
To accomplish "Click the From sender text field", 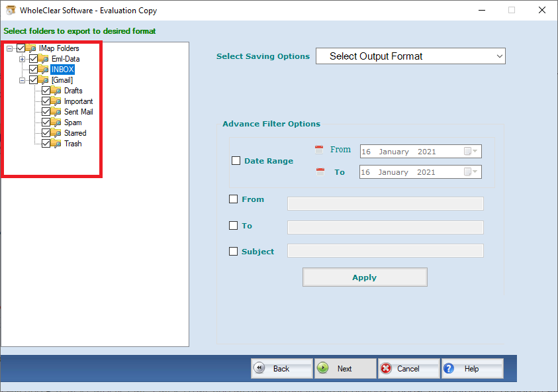I will pyautogui.click(x=385, y=204).
